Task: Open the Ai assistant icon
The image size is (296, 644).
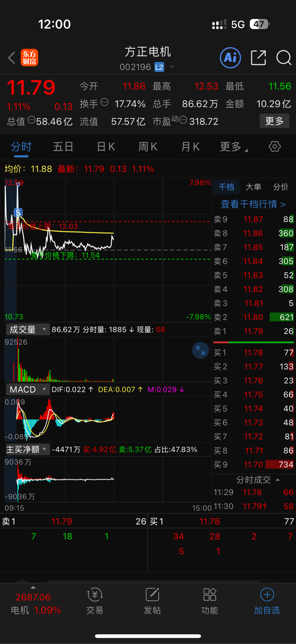Action: (230, 58)
